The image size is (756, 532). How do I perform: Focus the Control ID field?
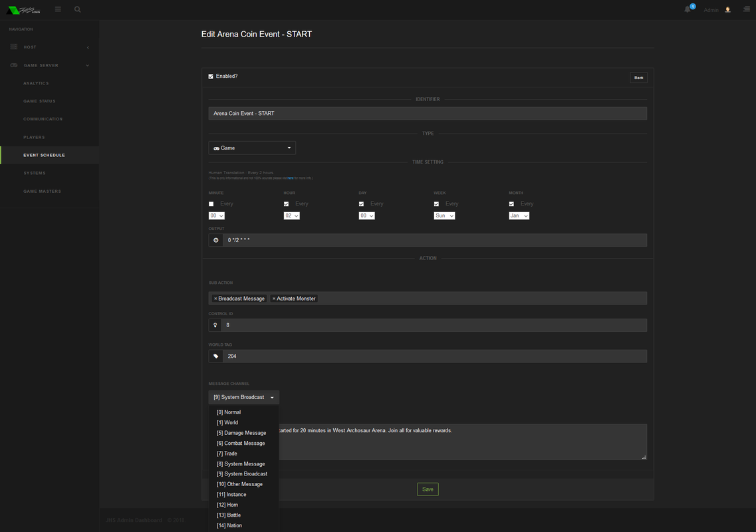click(434, 325)
